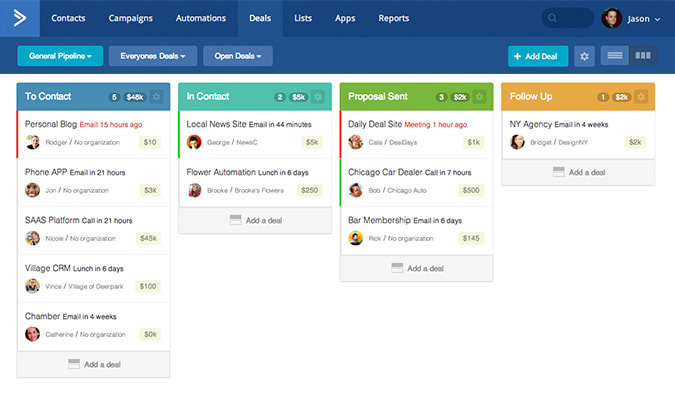Open the Flower Automation deal
The width and height of the screenshot is (675, 397).
[221, 172]
